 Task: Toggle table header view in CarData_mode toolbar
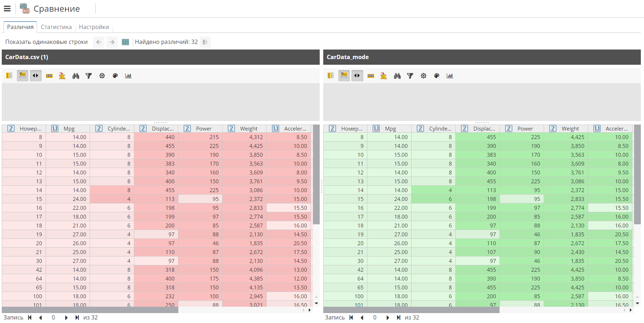pos(344,76)
